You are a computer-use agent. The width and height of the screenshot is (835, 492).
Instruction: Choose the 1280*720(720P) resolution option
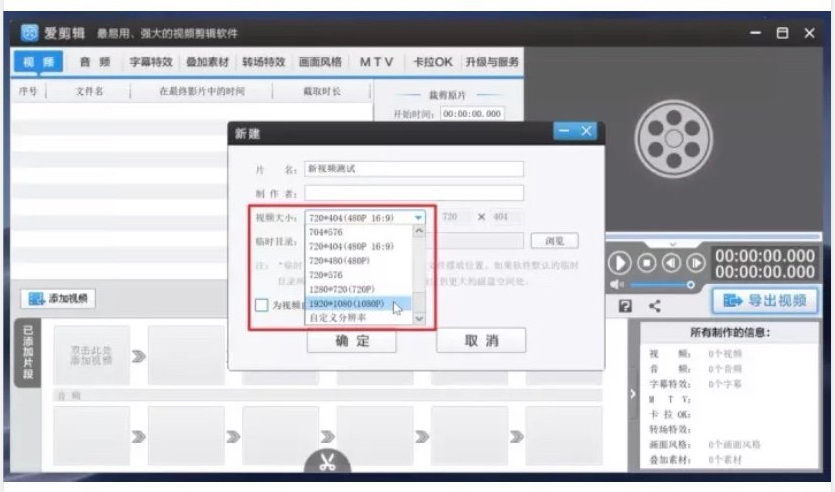pyautogui.click(x=348, y=289)
